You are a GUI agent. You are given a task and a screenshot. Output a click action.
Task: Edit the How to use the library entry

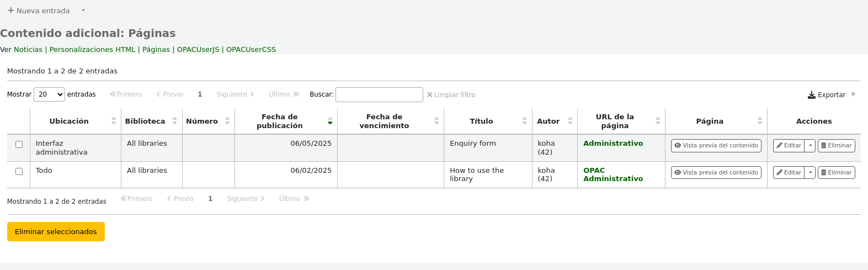[789, 172]
